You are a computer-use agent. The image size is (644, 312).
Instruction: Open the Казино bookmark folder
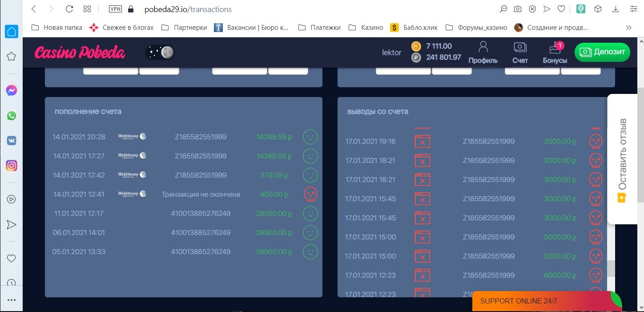pyautogui.click(x=366, y=28)
